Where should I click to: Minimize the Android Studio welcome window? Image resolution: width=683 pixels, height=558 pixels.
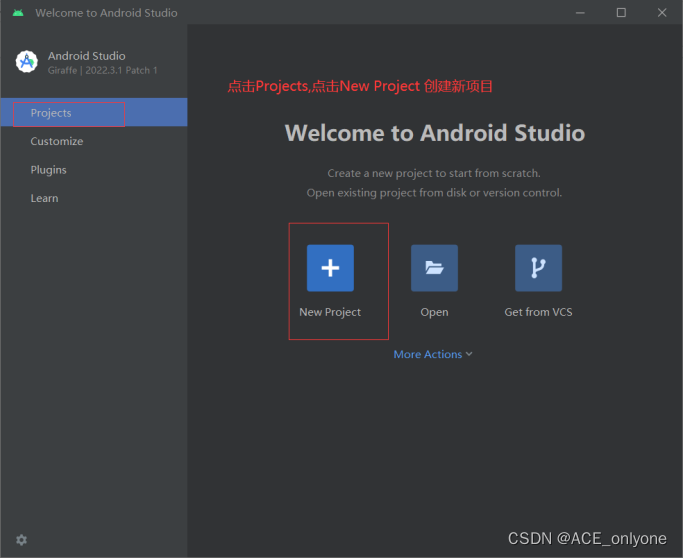(580, 13)
